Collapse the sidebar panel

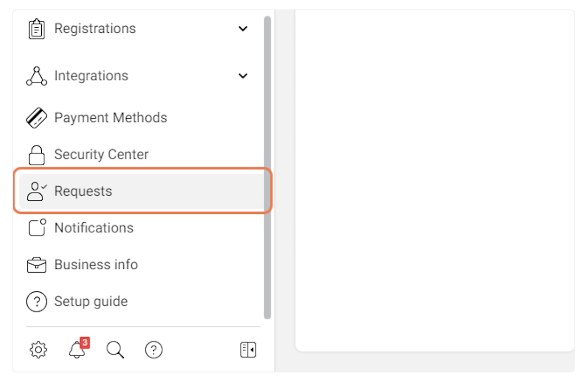point(248,350)
